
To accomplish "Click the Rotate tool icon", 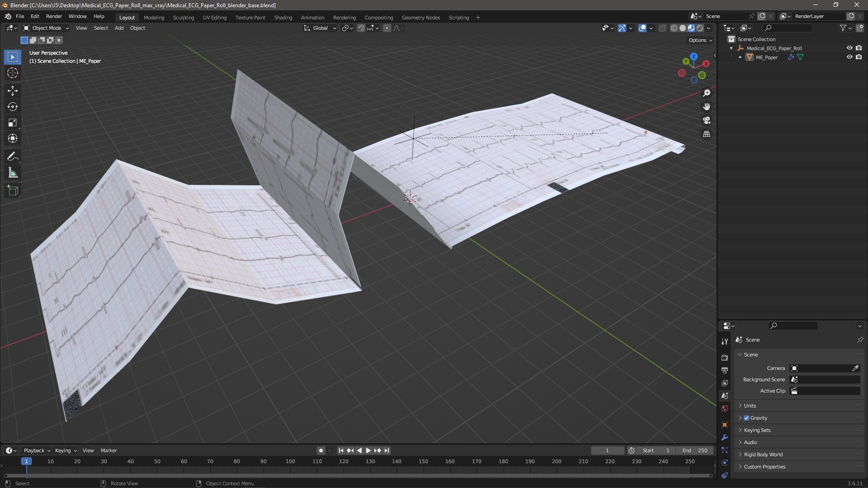I will [13, 106].
